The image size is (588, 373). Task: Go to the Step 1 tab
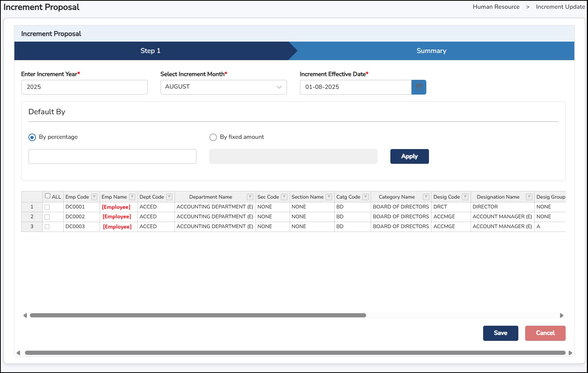(x=151, y=51)
